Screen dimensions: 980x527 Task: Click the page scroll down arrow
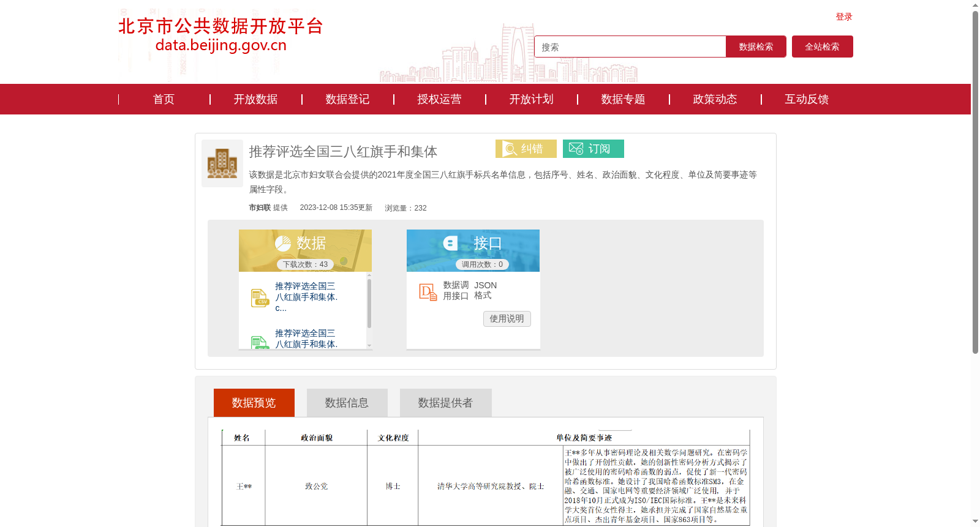[975, 521]
